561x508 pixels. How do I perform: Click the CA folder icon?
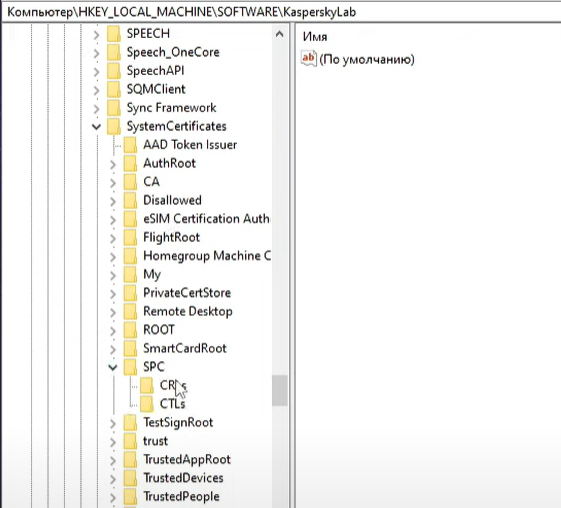tap(130, 182)
